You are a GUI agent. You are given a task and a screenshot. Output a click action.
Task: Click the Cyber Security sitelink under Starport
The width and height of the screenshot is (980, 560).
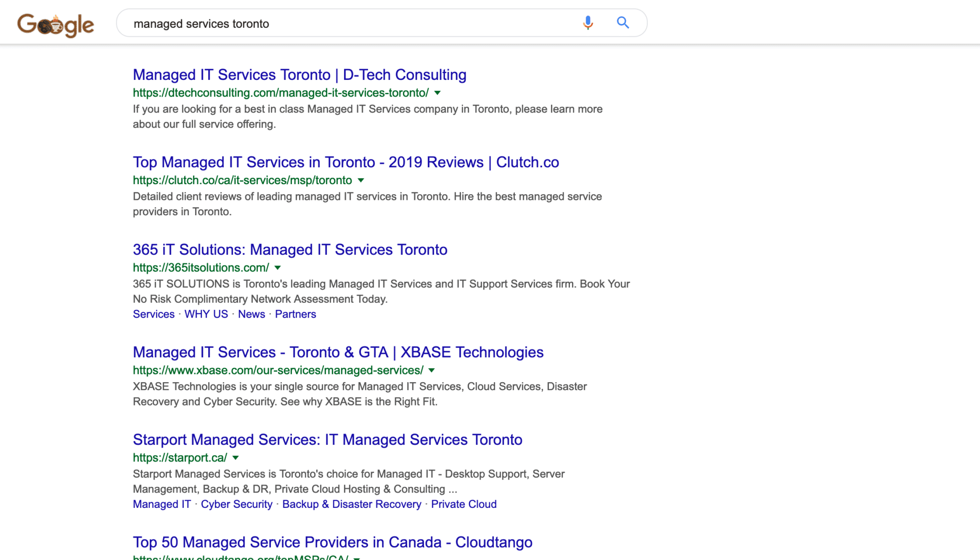point(236,504)
